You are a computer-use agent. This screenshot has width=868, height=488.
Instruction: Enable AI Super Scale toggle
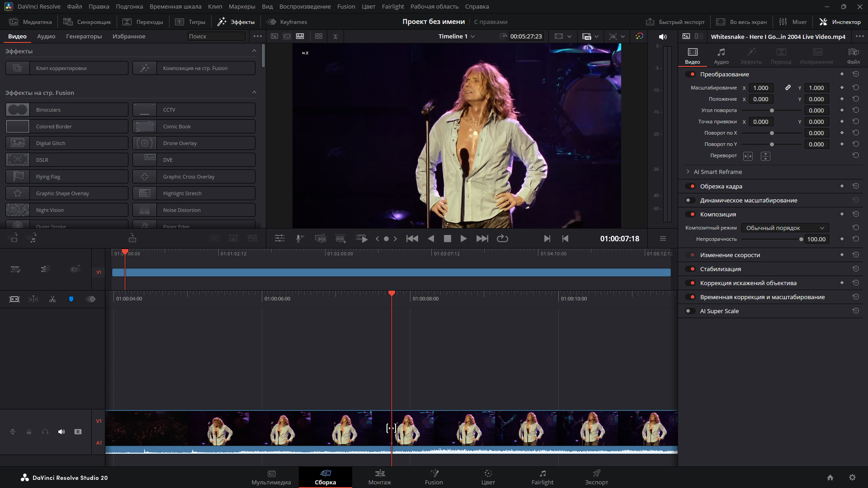(690, 311)
